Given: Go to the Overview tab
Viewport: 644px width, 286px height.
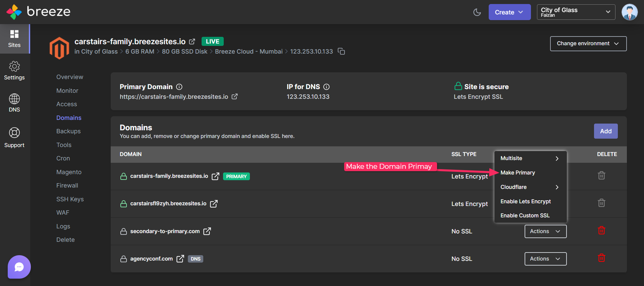Looking at the screenshot, I should (x=70, y=77).
